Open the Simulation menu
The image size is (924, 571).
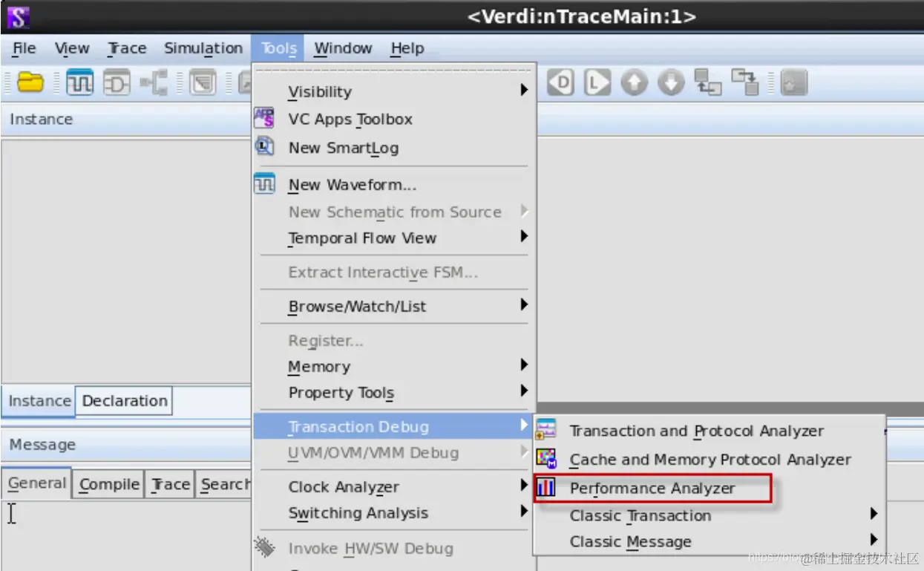click(x=203, y=48)
